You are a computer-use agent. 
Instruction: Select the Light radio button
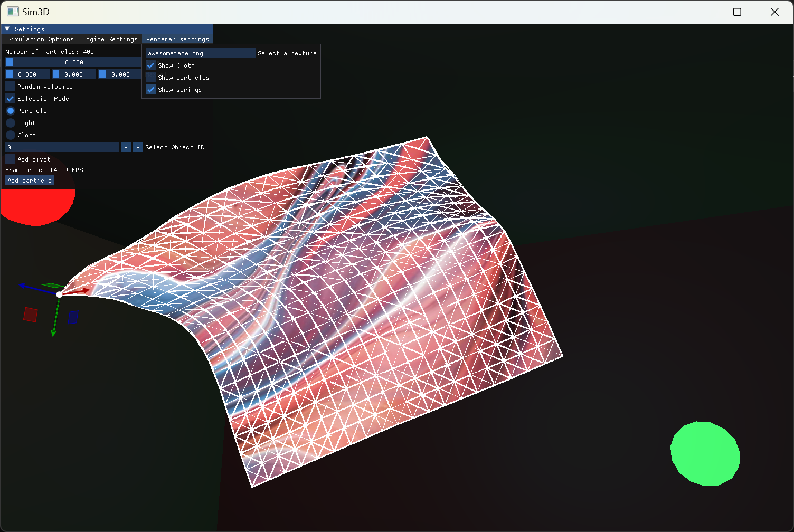pos(11,123)
